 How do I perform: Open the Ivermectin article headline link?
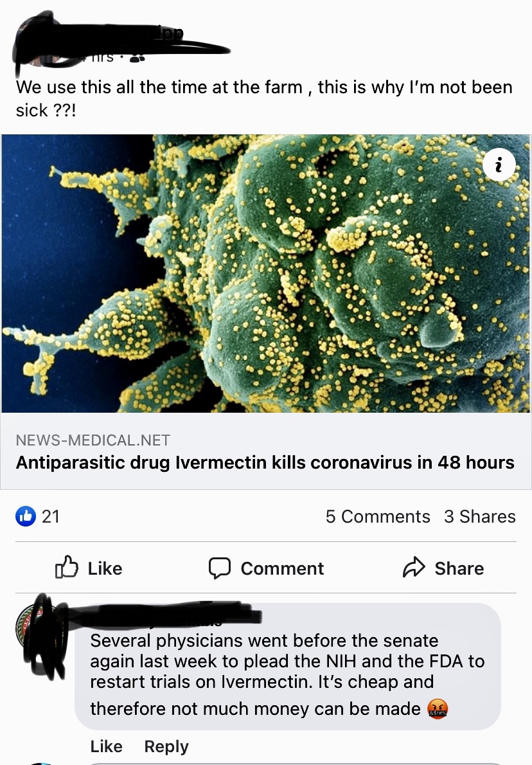265,462
